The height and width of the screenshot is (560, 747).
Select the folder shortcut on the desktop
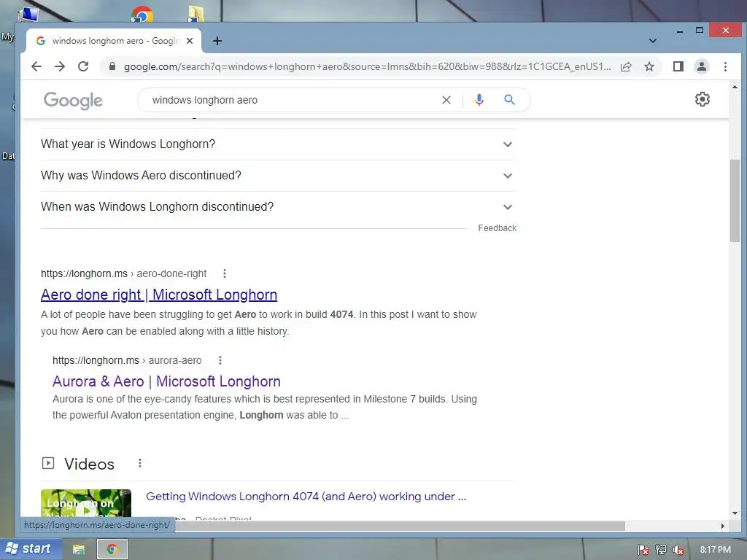(x=196, y=15)
